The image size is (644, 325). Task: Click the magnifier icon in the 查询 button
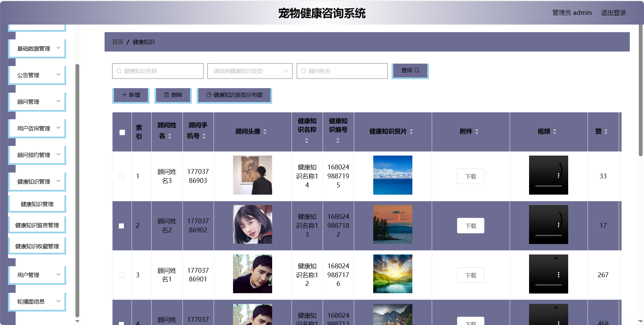(x=417, y=70)
